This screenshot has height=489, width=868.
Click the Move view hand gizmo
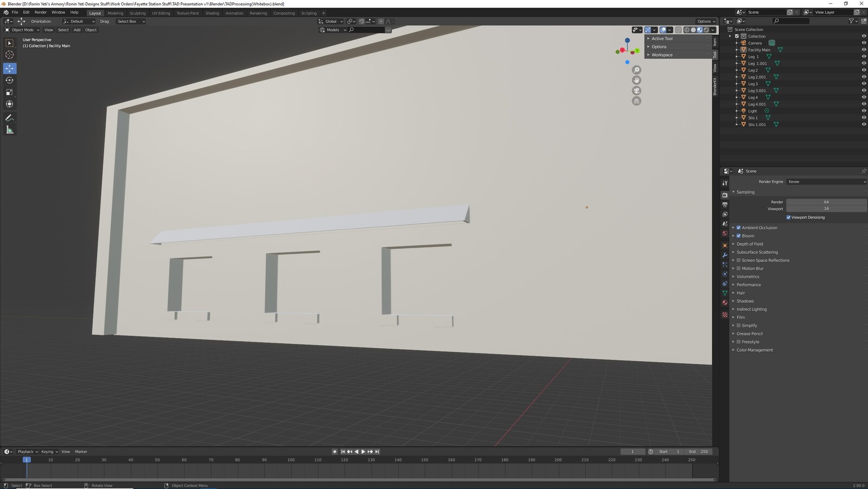point(636,80)
